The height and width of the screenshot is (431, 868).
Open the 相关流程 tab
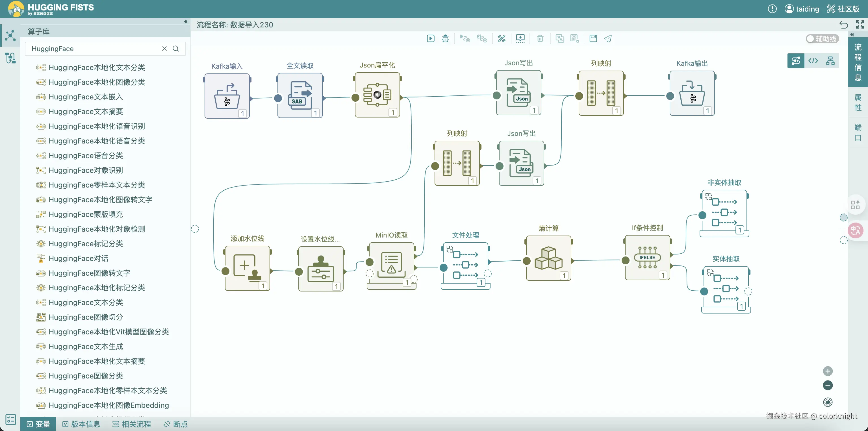click(x=131, y=424)
